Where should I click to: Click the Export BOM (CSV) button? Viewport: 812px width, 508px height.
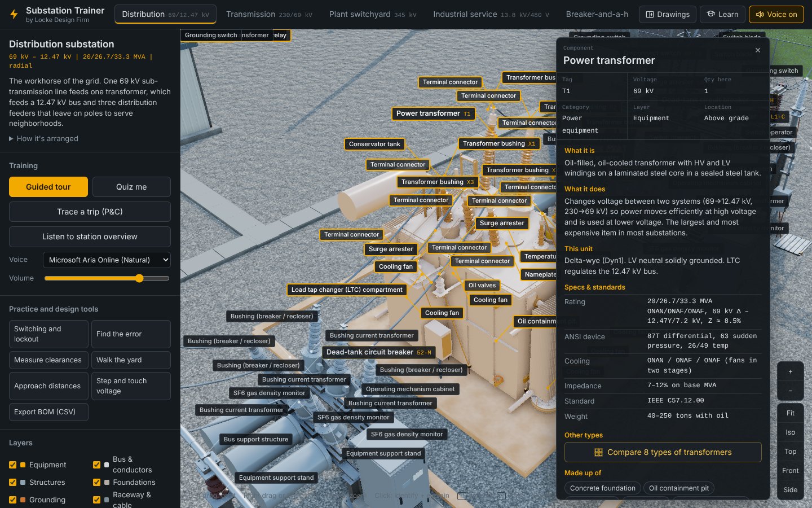click(48, 412)
